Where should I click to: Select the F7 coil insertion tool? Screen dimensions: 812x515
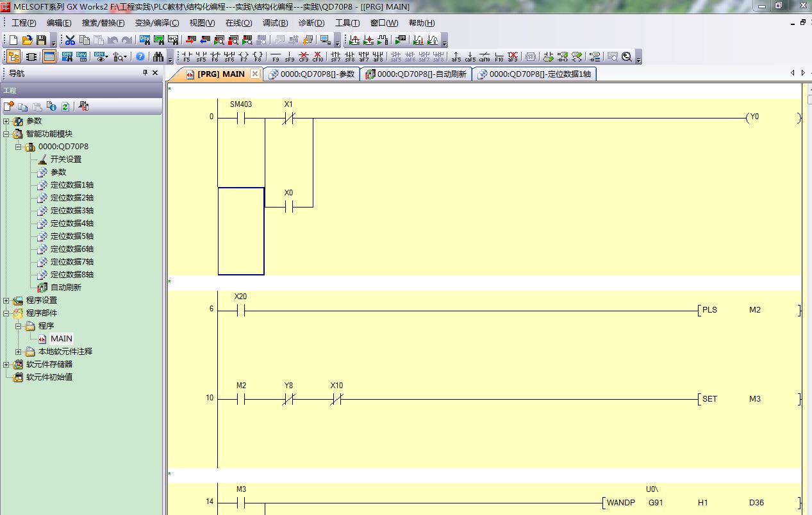coord(244,56)
